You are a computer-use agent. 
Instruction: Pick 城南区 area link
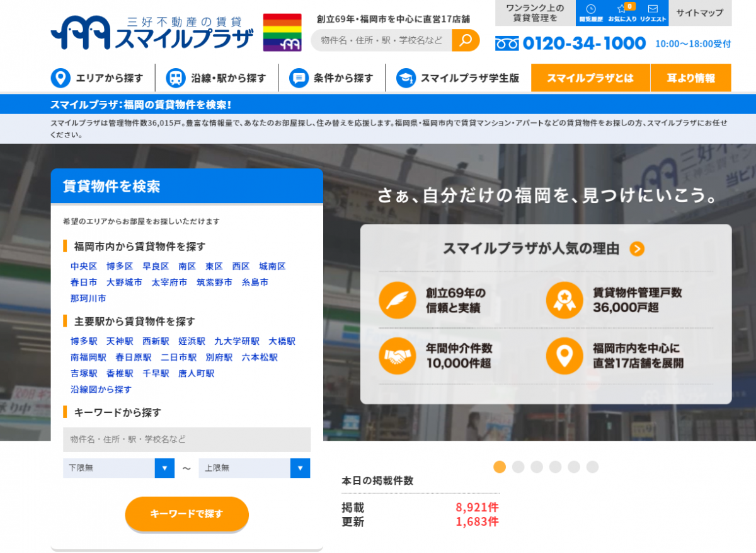pyautogui.click(x=273, y=266)
